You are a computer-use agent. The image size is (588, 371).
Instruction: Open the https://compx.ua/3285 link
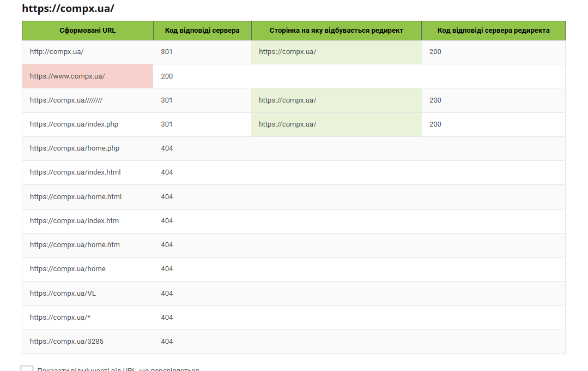66,342
